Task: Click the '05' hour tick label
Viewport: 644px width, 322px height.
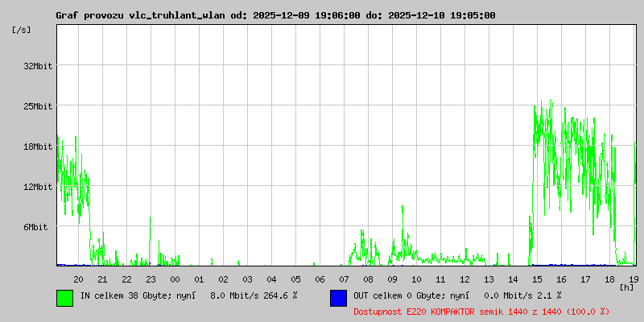Action: [295, 279]
